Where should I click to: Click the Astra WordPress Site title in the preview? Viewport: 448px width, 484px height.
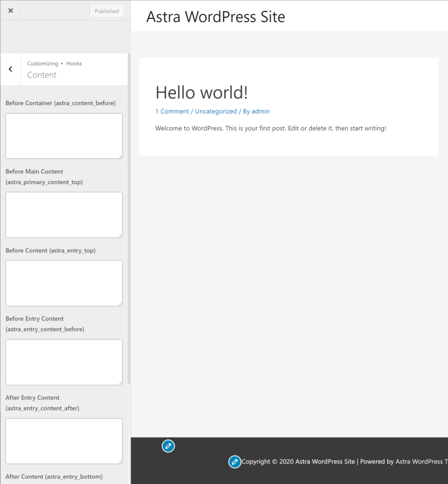coord(216,17)
